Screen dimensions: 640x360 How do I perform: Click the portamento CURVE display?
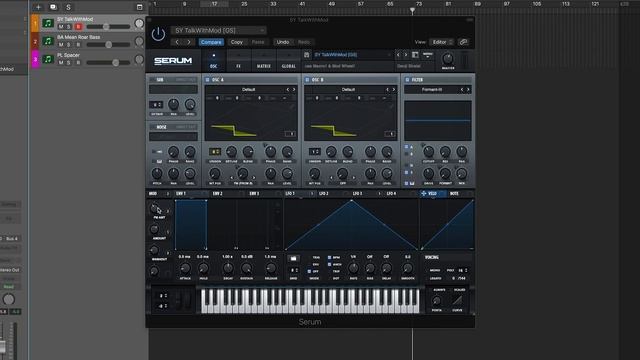457,301
